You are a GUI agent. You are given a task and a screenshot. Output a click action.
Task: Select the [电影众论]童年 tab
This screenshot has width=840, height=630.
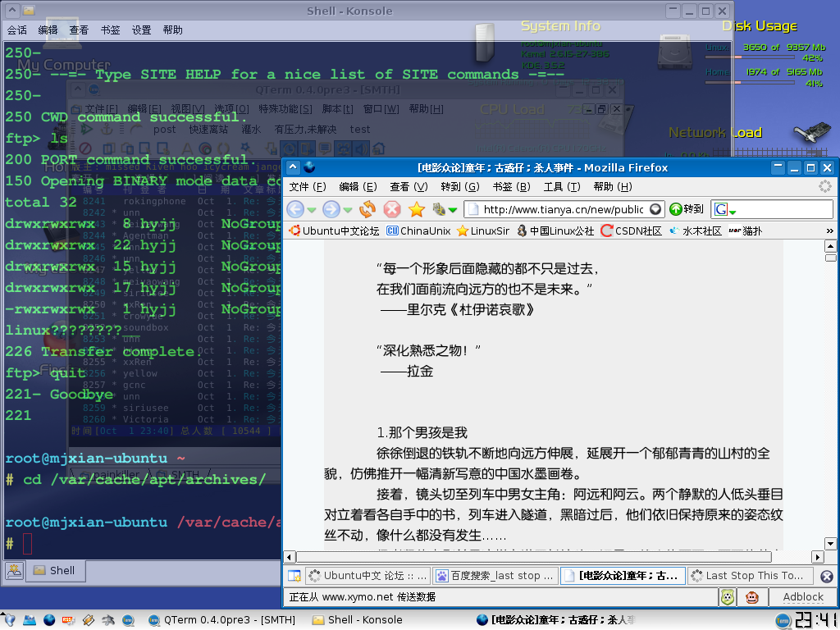click(623, 576)
